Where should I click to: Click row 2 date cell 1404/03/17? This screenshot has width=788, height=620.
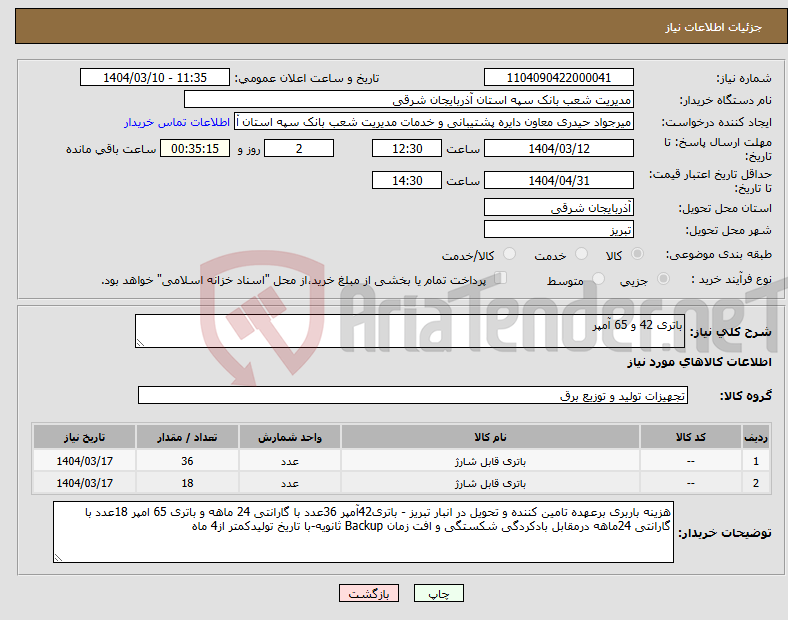(x=84, y=483)
